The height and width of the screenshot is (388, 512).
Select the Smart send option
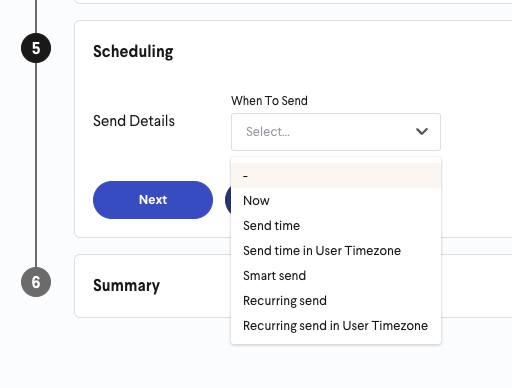(x=336, y=276)
